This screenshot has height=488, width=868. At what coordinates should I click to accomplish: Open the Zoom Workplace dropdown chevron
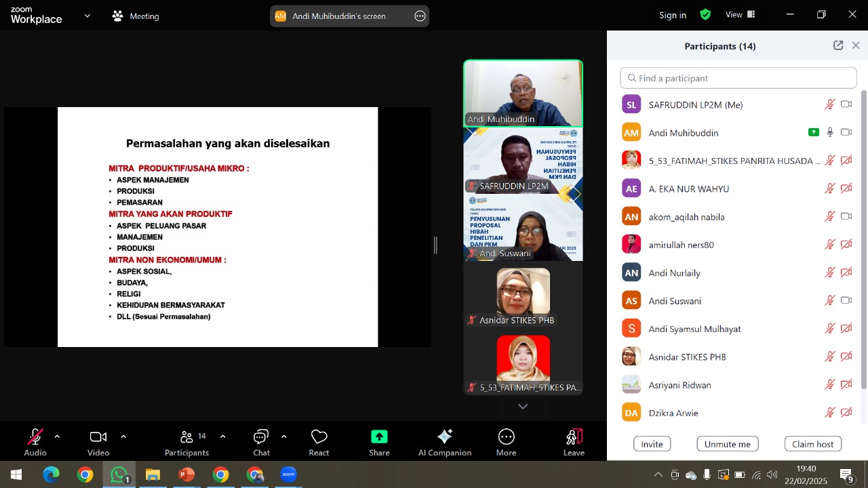[87, 15]
